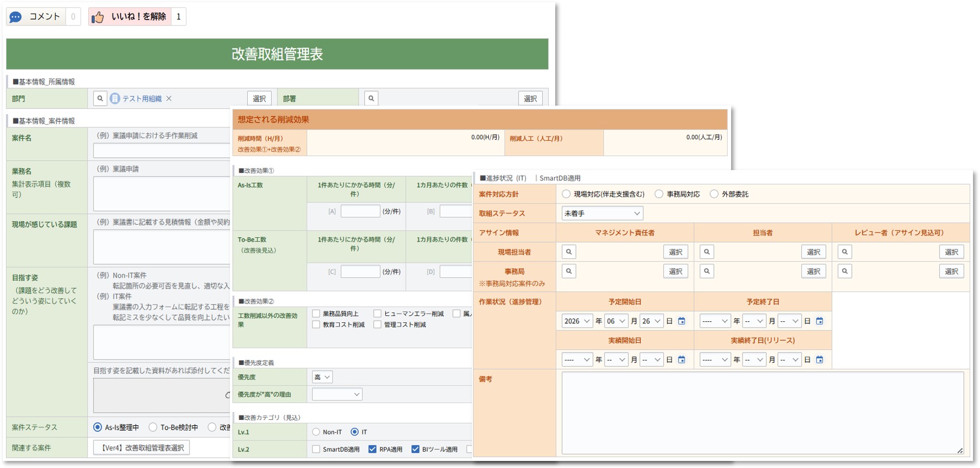Open 予定開始日 month dropdown 06

point(616,321)
